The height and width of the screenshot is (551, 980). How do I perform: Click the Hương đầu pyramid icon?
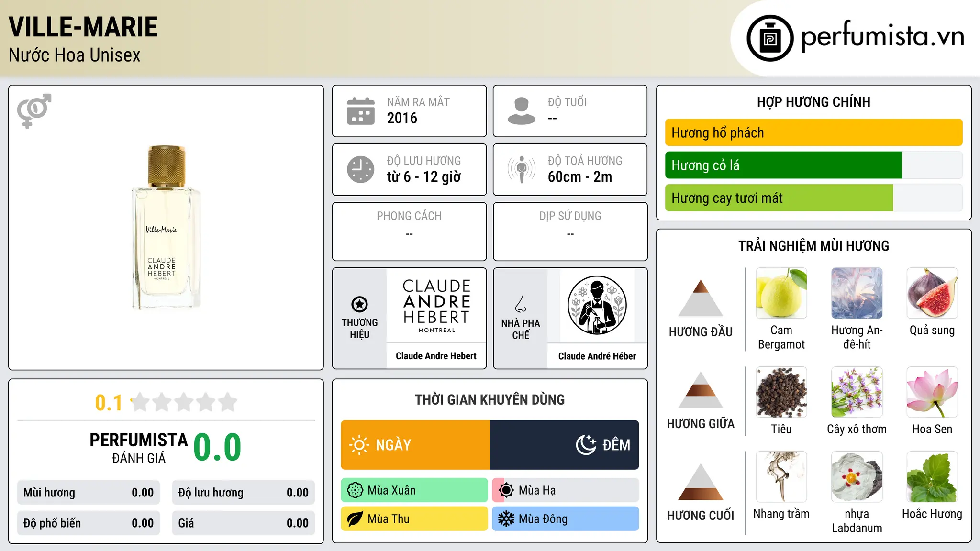tap(701, 298)
